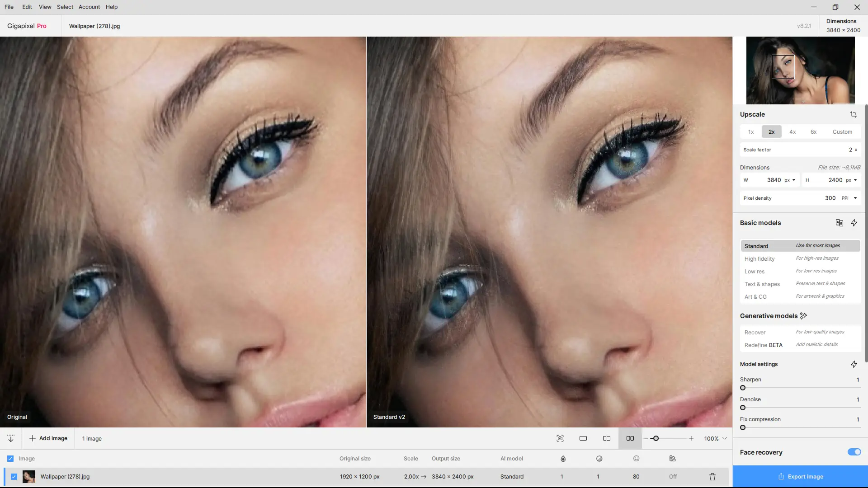The height and width of the screenshot is (488, 868).
Task: Toggle the select-all Image header checkbox
Action: click(10, 459)
